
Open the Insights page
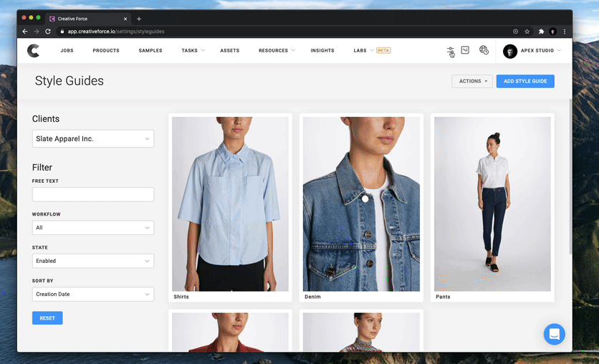coord(322,50)
